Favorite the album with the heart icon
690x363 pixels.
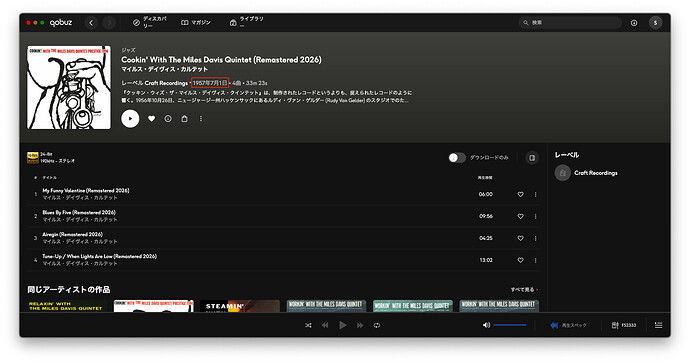[x=151, y=119]
